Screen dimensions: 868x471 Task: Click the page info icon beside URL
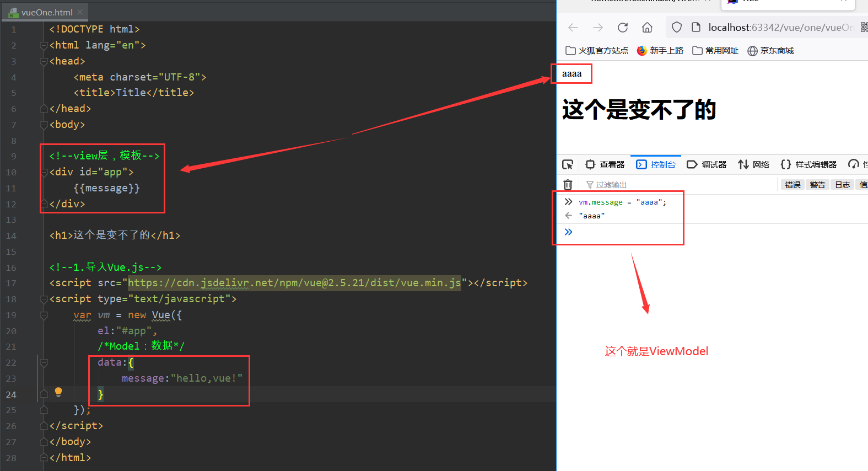click(696, 27)
